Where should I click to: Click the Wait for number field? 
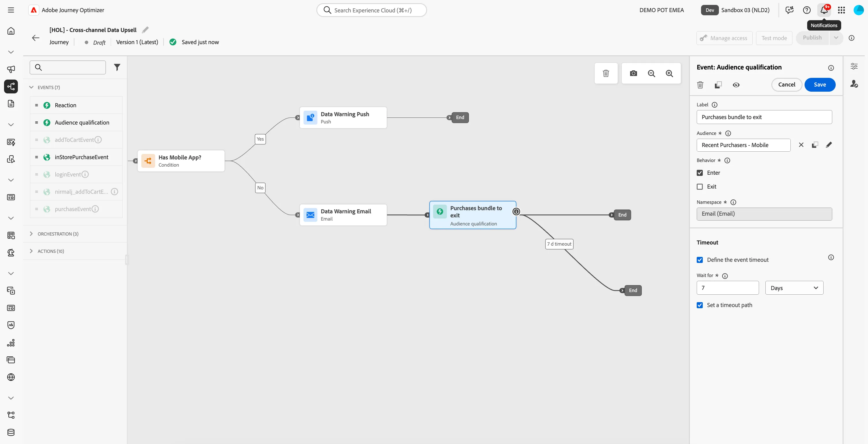[728, 288]
